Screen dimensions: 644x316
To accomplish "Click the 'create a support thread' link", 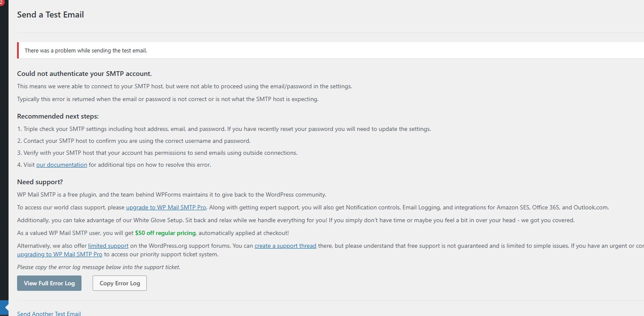I will click(285, 246).
